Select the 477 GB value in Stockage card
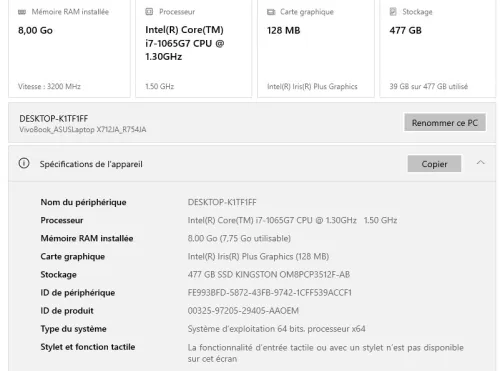 pyautogui.click(x=405, y=30)
